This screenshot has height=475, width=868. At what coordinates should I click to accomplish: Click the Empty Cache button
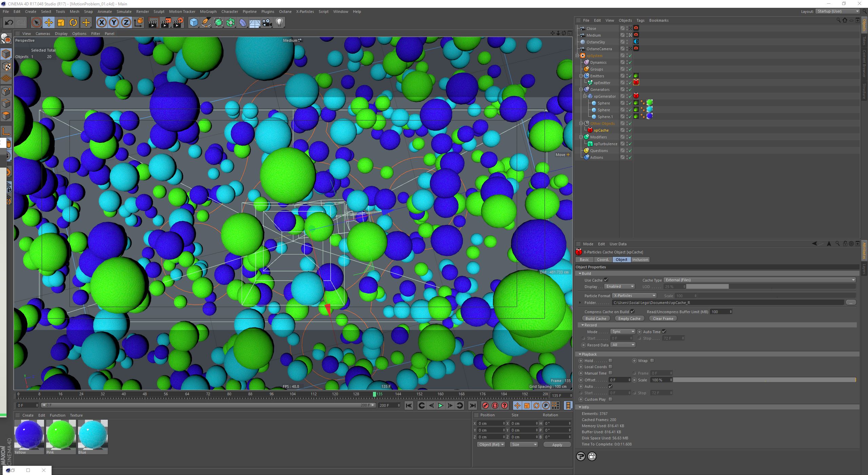pyautogui.click(x=629, y=319)
